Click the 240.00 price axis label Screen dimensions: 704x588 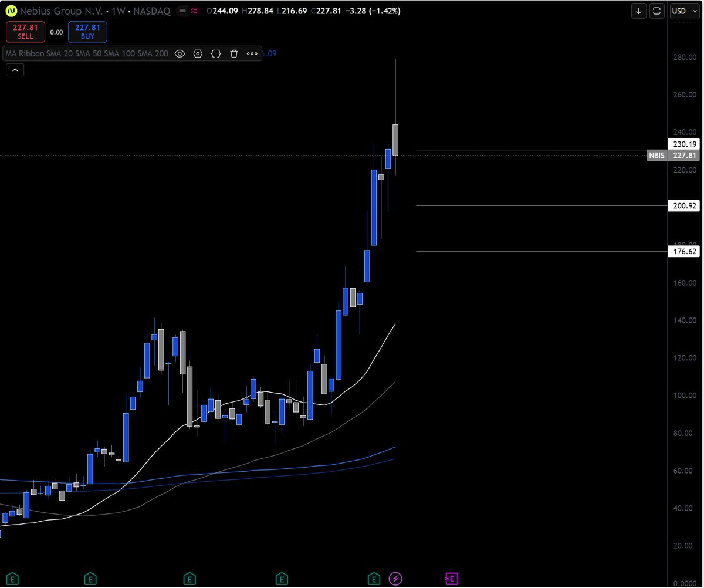684,132
